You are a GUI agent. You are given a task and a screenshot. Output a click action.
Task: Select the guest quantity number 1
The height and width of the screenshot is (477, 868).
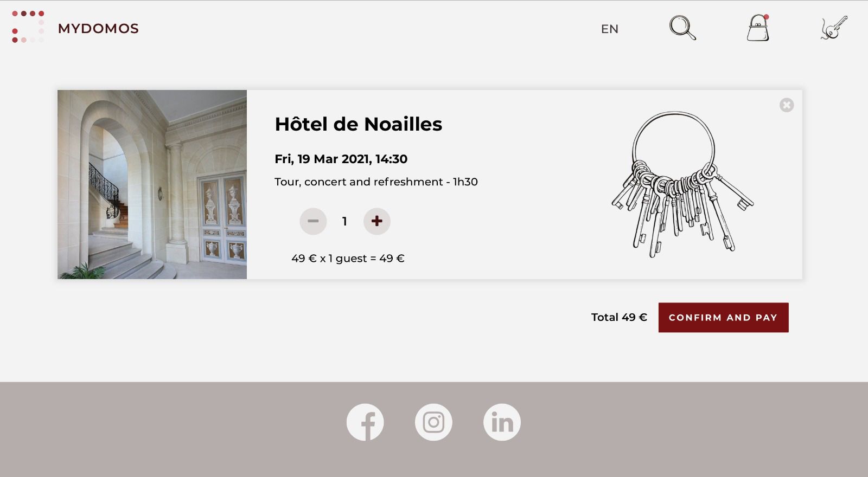344,221
